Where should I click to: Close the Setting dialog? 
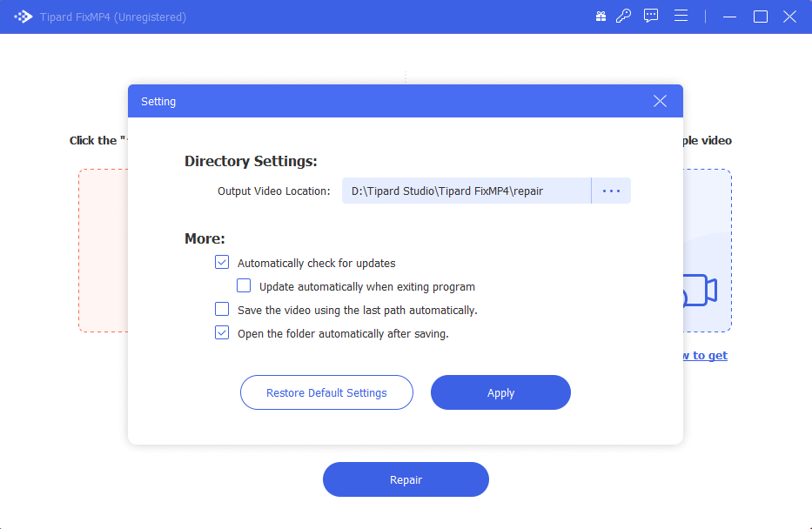660,101
